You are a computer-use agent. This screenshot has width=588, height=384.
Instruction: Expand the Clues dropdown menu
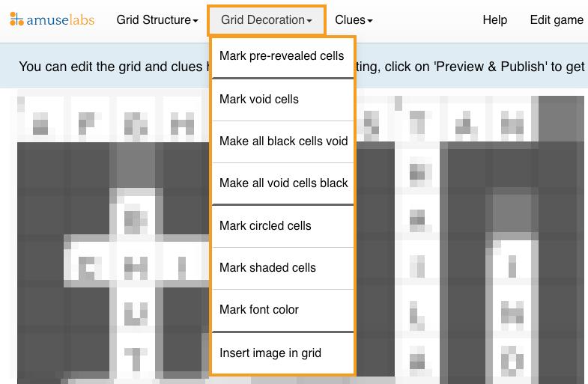354,20
